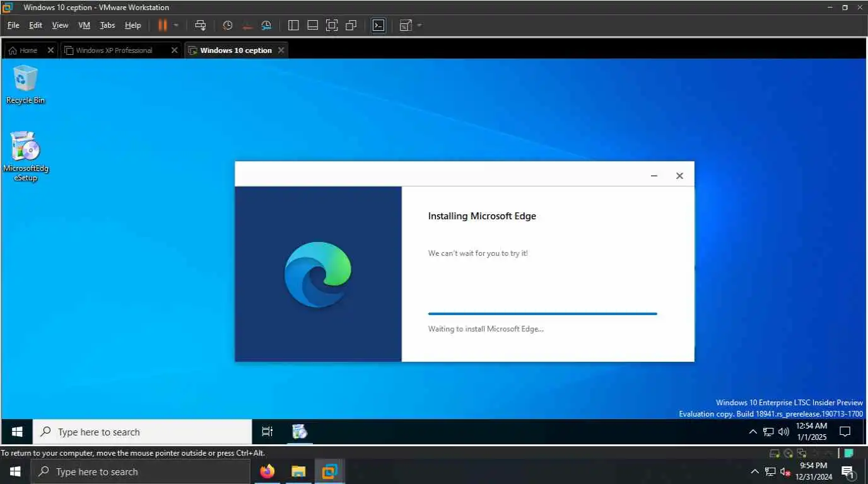Select the Edge setup icon in guest taskbar
Screen dimensions: 868x484
(300, 432)
